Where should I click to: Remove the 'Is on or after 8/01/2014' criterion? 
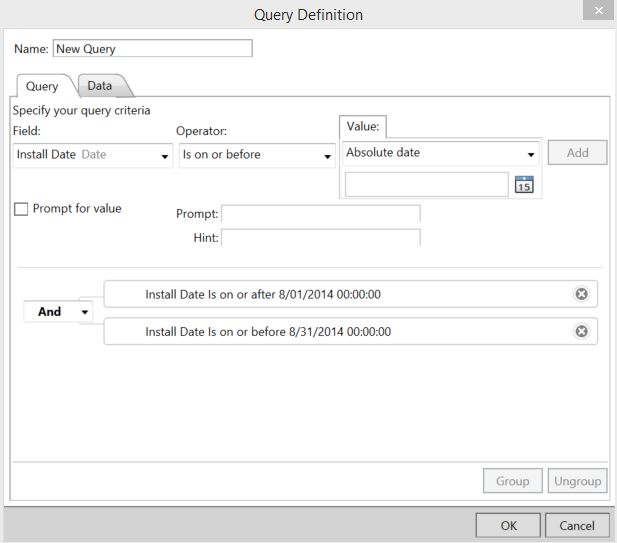coord(582,294)
